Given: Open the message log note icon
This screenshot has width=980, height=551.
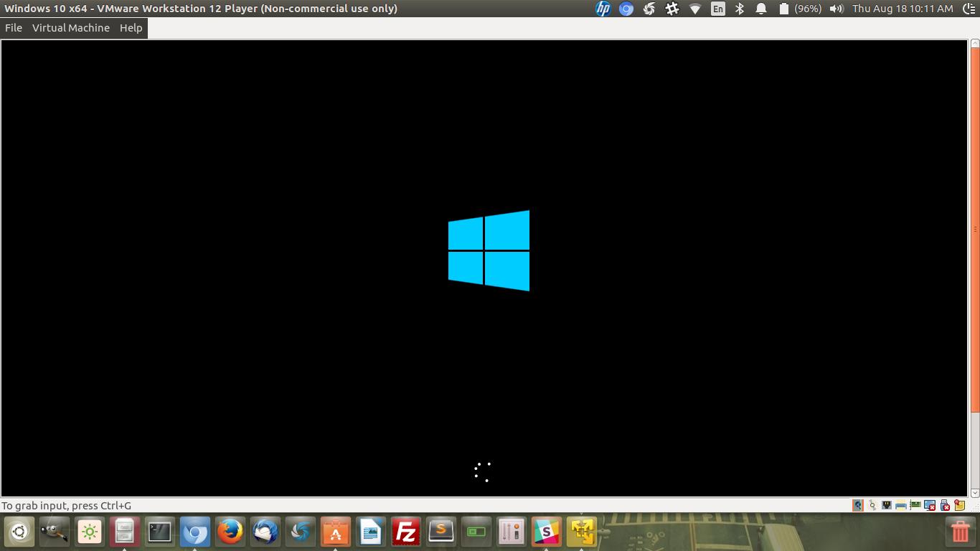Looking at the screenshot, I should click(960, 505).
